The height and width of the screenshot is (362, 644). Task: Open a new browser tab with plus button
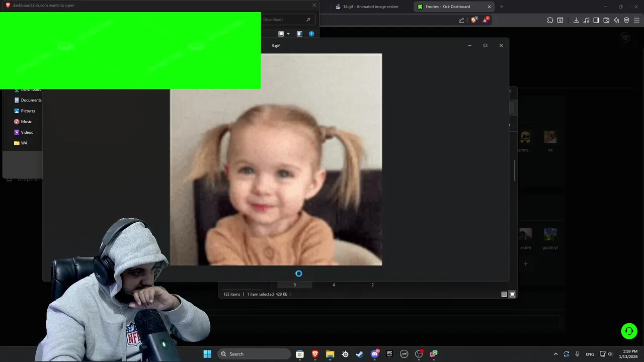tap(502, 7)
